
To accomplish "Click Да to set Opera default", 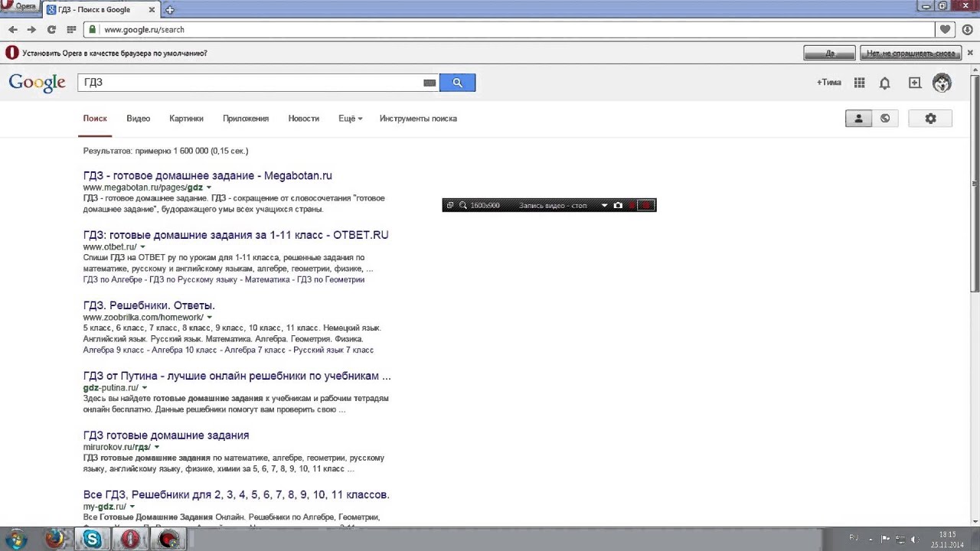I will point(829,54).
